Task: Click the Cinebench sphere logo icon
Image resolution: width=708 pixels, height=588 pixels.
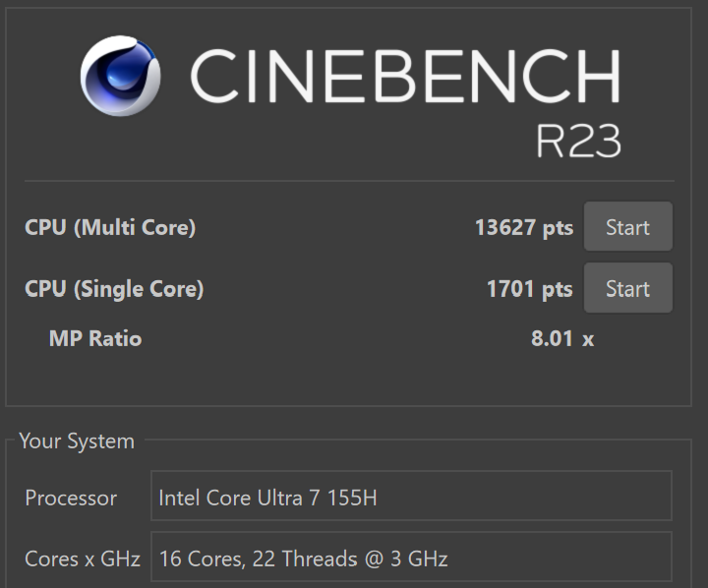Action: (121, 77)
